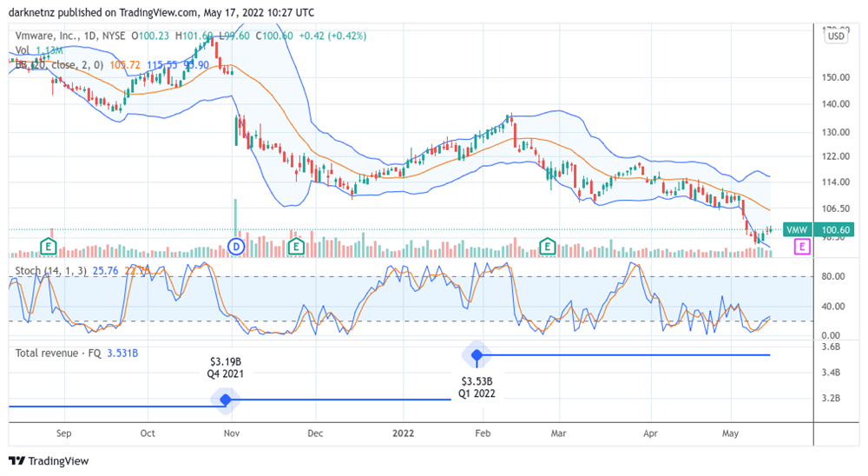Click May on the time axis
The width and height of the screenshot is (868, 476).
[730, 433]
